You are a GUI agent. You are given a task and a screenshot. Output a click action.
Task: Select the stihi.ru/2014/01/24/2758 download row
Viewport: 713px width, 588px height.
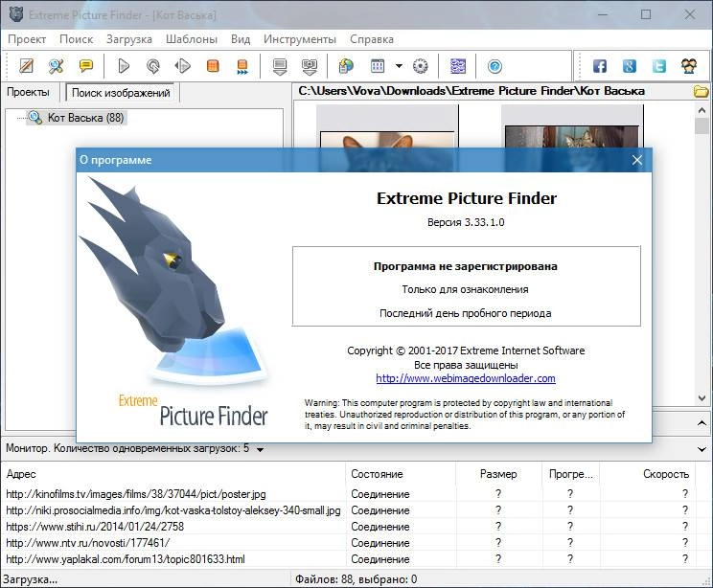click(348, 527)
